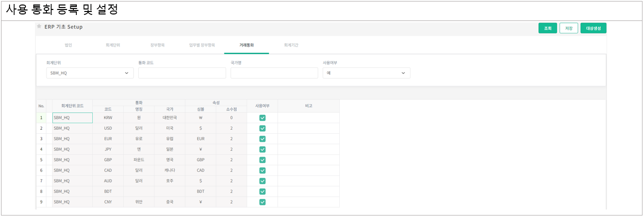The height and width of the screenshot is (217, 644).
Task: Click the 사용여부 column header
Action: pyautogui.click(x=262, y=106)
